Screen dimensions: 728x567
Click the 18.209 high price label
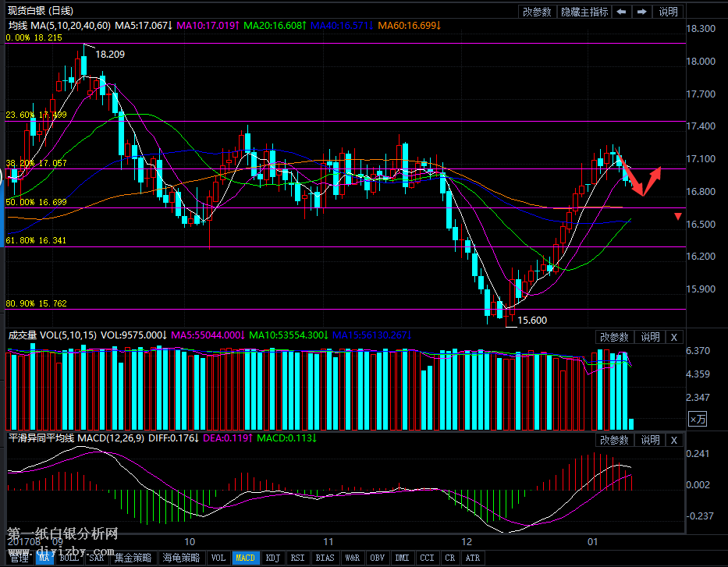tap(110, 55)
